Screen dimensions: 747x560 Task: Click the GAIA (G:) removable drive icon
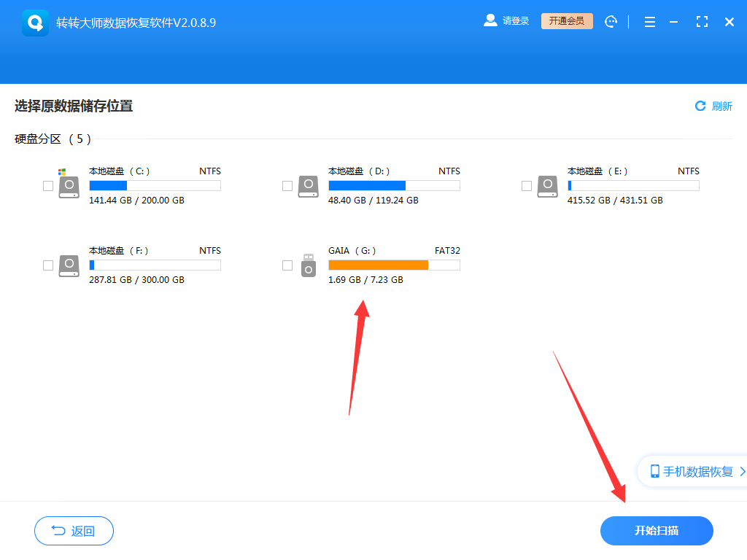click(x=308, y=265)
